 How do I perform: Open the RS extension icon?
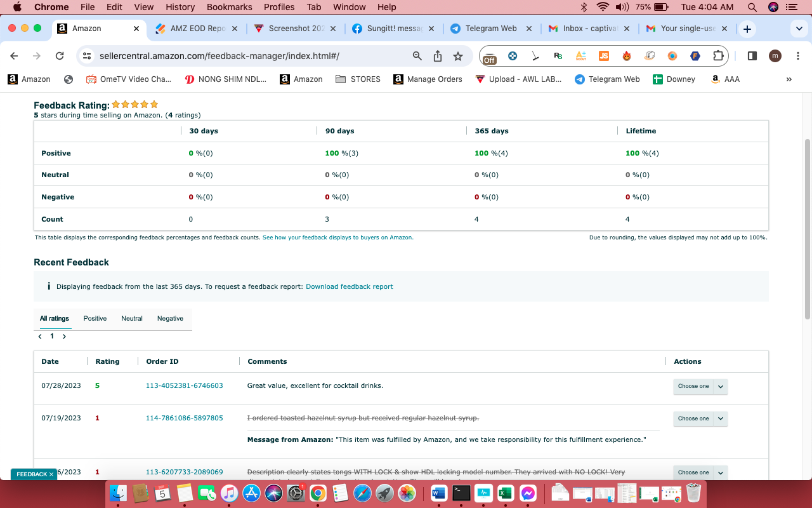point(558,56)
